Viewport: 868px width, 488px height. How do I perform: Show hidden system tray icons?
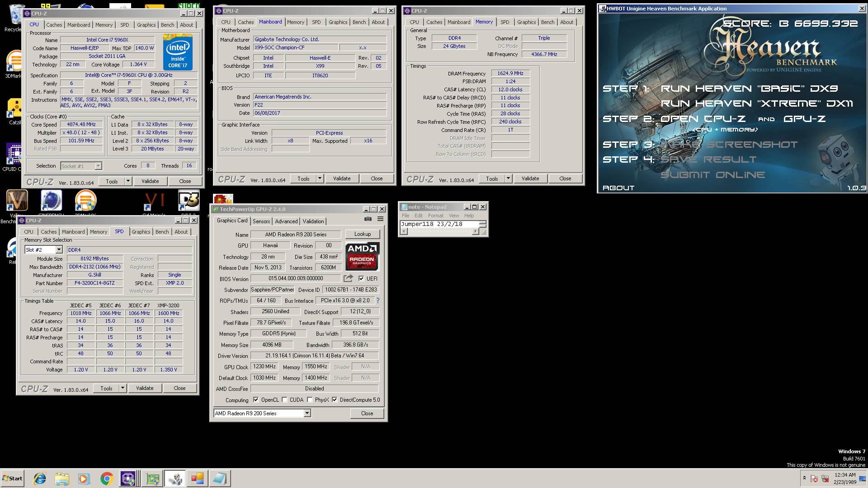click(804, 478)
